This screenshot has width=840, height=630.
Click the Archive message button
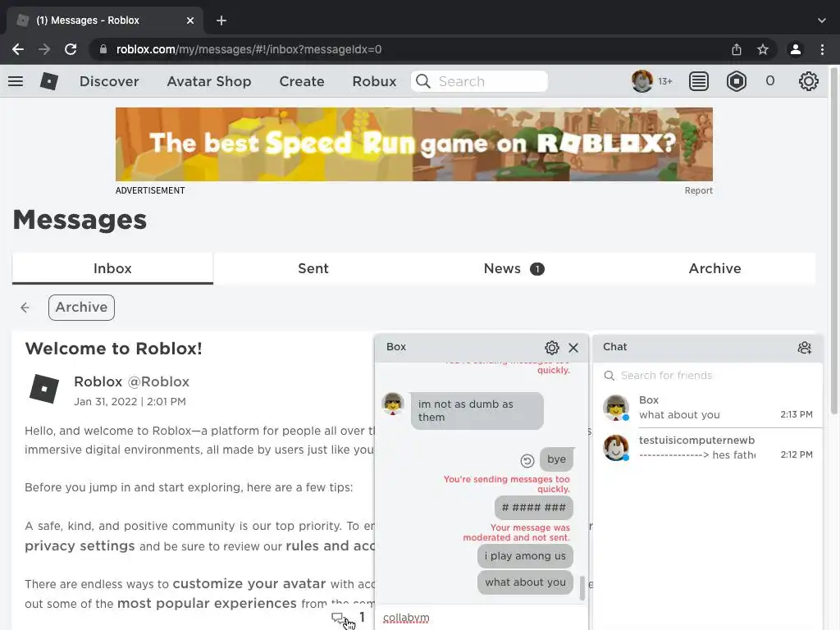tap(81, 308)
